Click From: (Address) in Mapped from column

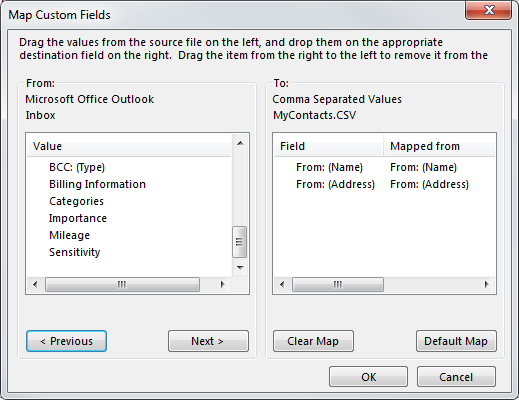pyautogui.click(x=429, y=184)
